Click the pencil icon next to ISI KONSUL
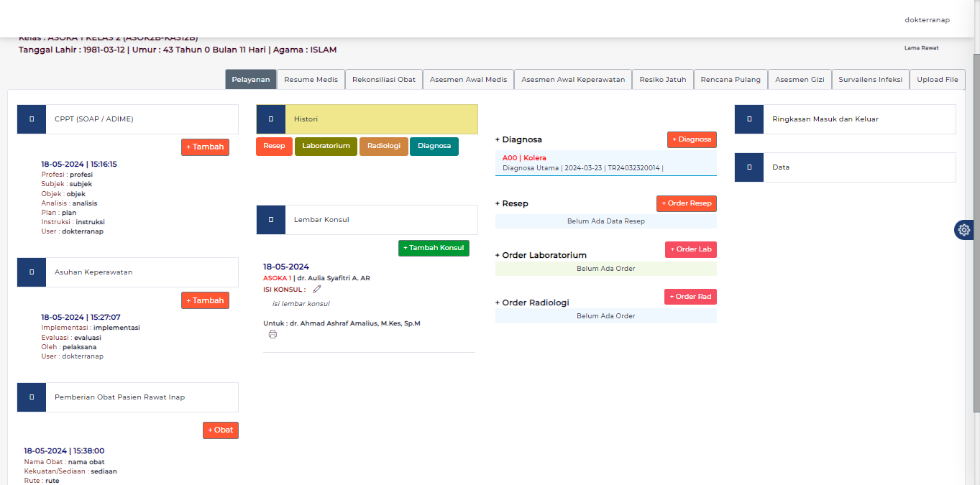 point(316,289)
